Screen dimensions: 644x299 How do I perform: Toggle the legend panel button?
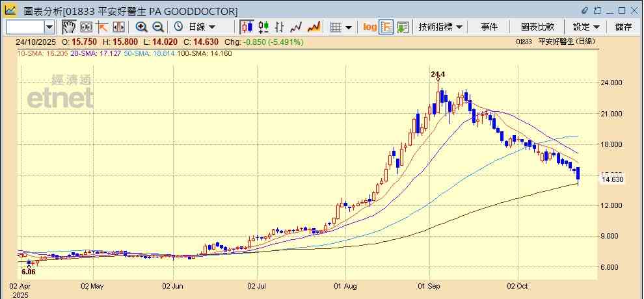(386, 27)
